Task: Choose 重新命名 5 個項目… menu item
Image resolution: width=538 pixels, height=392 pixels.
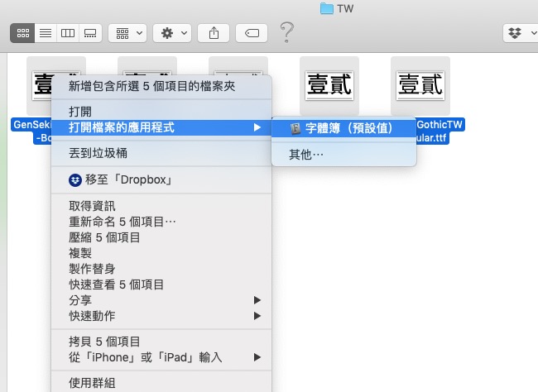Action: (x=161, y=222)
